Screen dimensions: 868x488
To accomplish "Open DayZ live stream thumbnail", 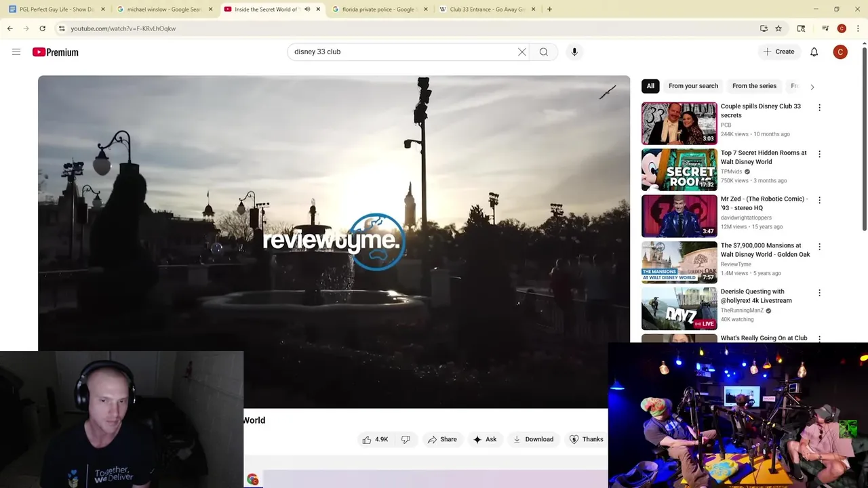I will click(679, 308).
